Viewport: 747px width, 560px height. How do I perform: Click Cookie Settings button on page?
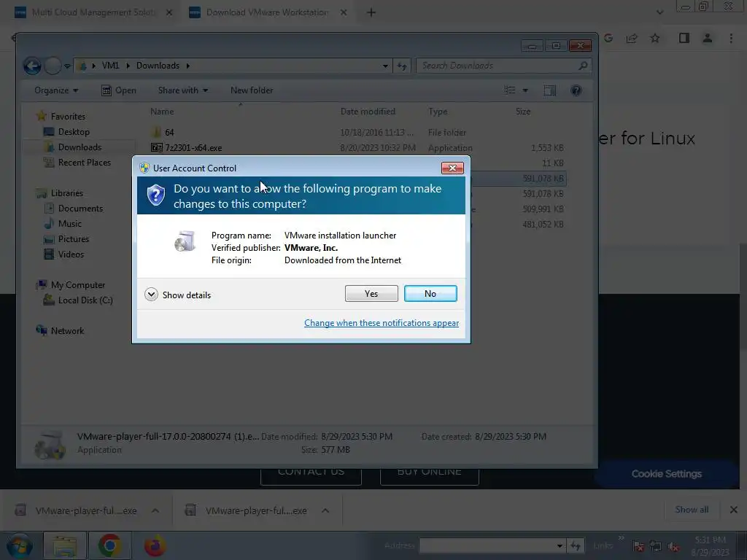tap(666, 474)
